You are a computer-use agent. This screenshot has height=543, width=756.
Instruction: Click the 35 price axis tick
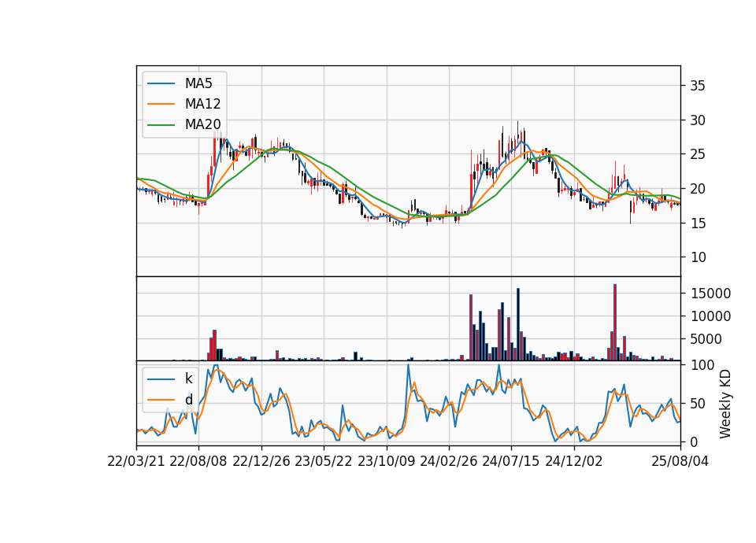(698, 87)
